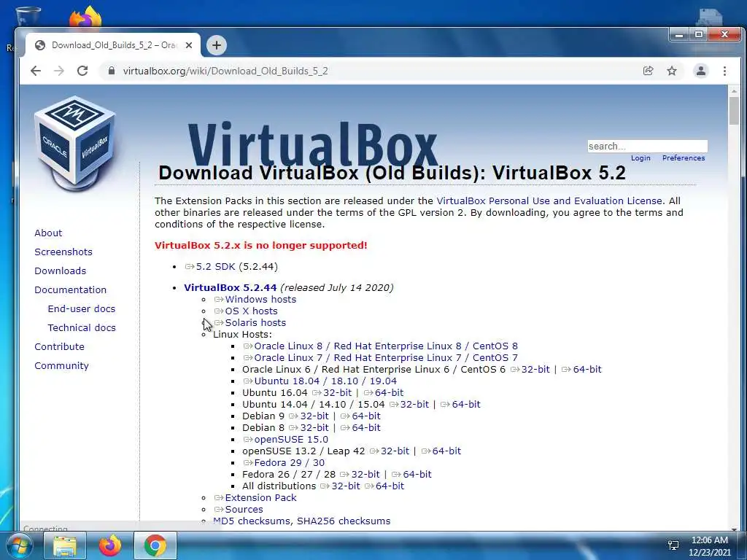Viewport: 747px width, 560px height.
Task: Click the browser back arrow
Action: click(x=36, y=71)
